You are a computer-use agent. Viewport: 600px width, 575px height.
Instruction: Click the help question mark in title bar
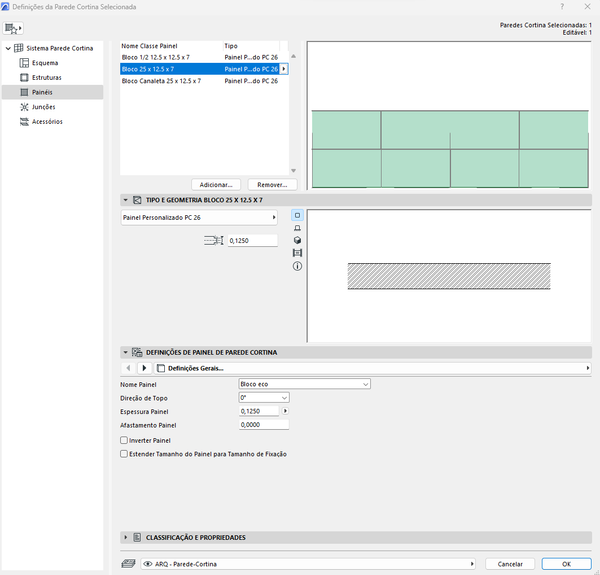coord(562,7)
